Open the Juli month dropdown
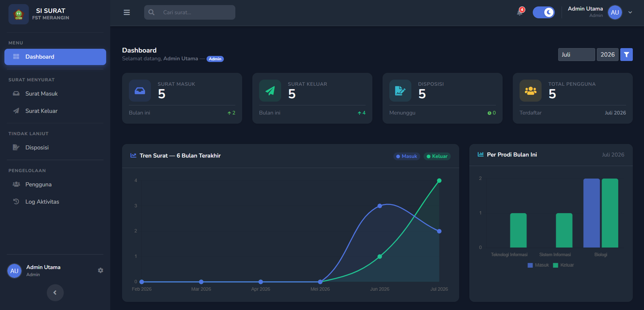644x310 pixels. 577,55
